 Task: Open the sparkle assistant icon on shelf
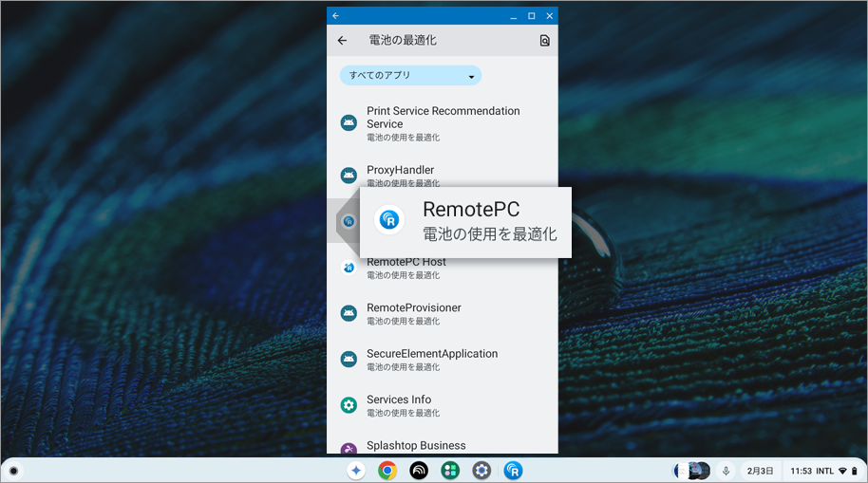tap(356, 471)
